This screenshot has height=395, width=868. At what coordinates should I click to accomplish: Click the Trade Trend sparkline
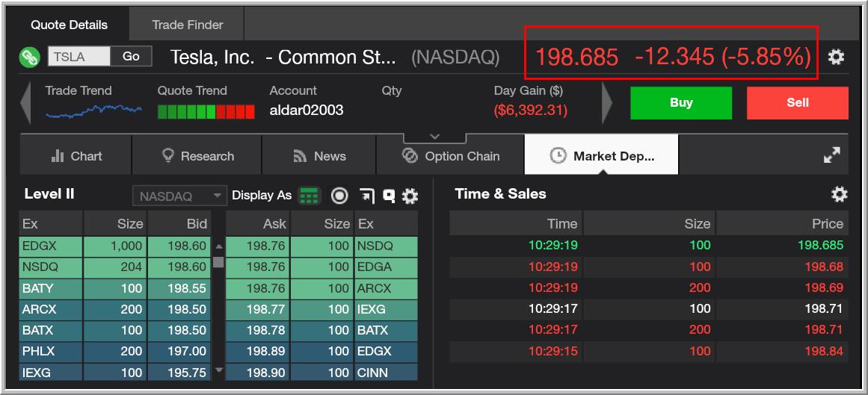93,111
